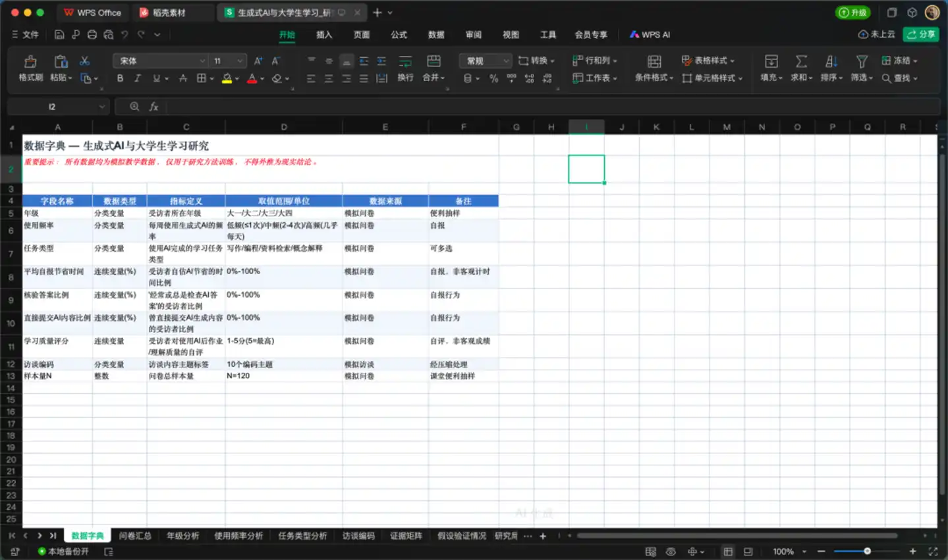
Task: Switch to the 访谈编码 sheet tab
Action: coord(358,536)
